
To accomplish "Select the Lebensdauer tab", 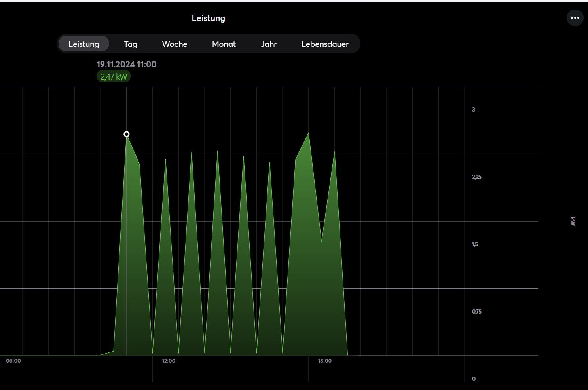I will click(325, 44).
